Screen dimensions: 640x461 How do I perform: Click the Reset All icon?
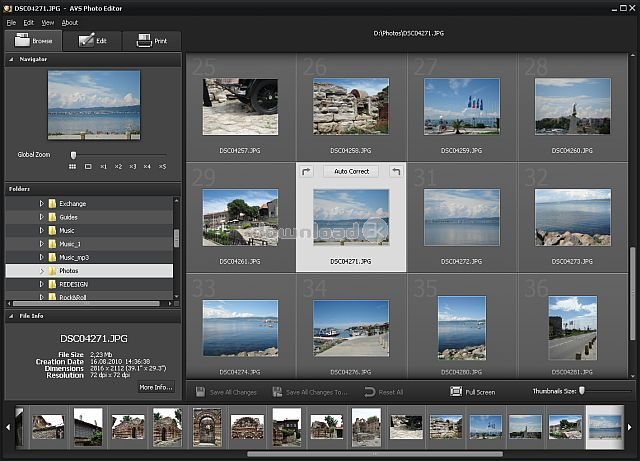coord(370,392)
